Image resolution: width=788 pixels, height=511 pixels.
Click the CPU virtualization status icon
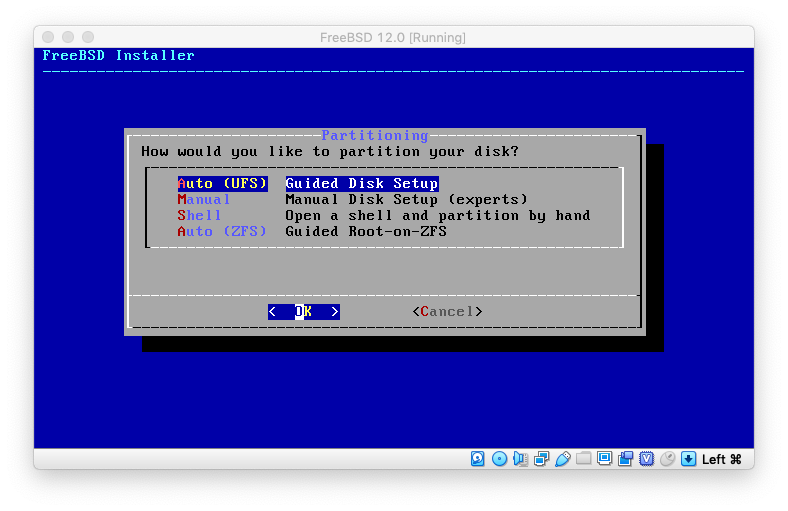pyautogui.click(x=646, y=459)
